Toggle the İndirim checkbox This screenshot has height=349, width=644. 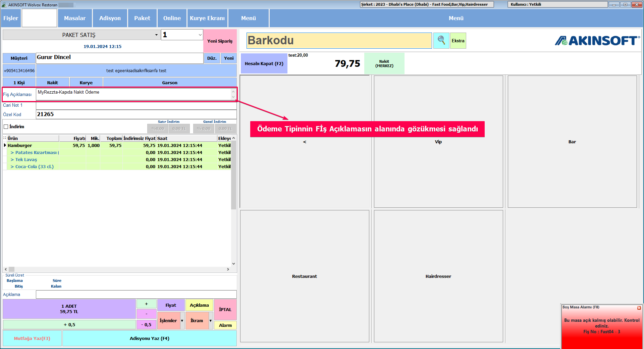pyautogui.click(x=6, y=127)
